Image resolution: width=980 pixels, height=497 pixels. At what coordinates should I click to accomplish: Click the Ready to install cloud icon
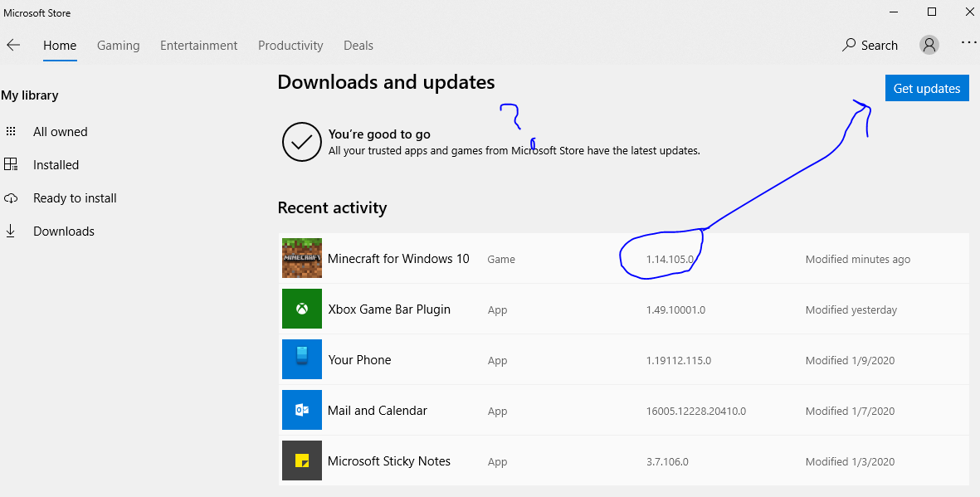tap(11, 198)
